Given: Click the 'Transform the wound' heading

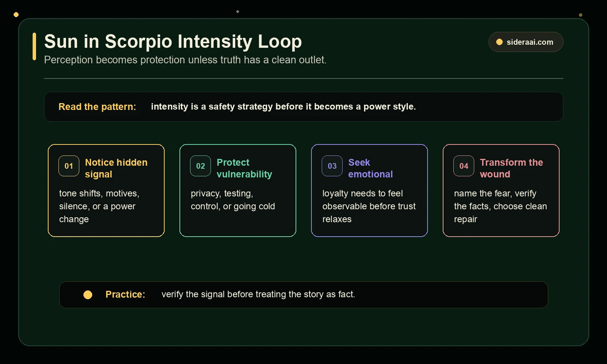Looking at the screenshot, I should click(x=511, y=168).
